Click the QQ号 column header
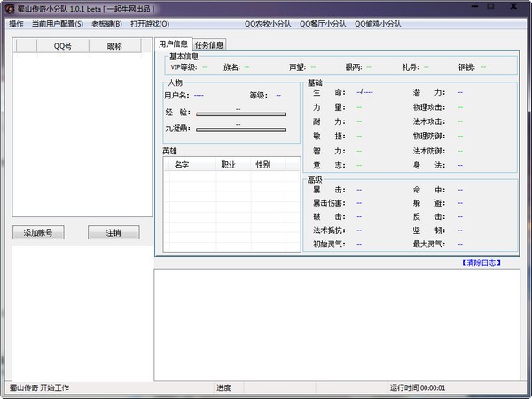 pos(63,46)
